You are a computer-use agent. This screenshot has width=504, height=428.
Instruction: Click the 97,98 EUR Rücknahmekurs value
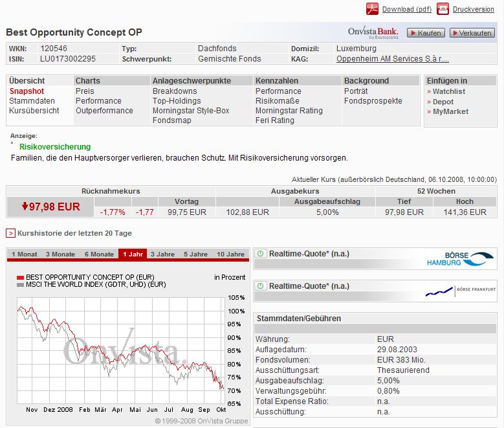tap(50, 207)
